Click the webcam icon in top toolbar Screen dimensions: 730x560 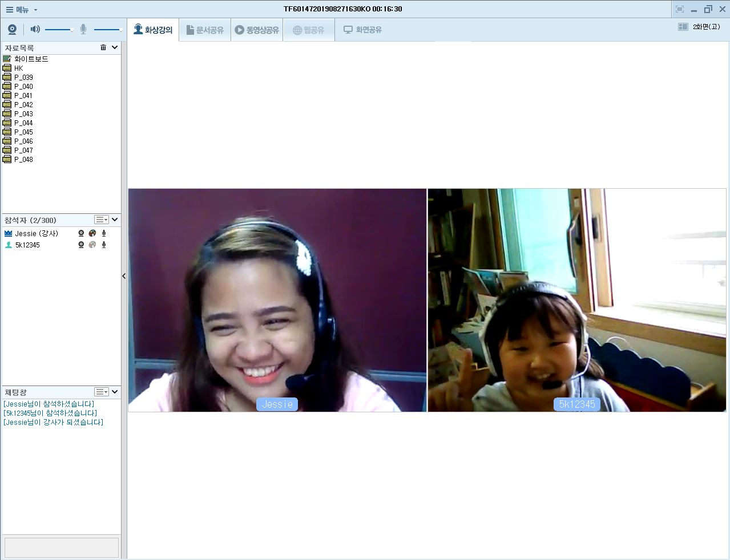pyautogui.click(x=12, y=30)
